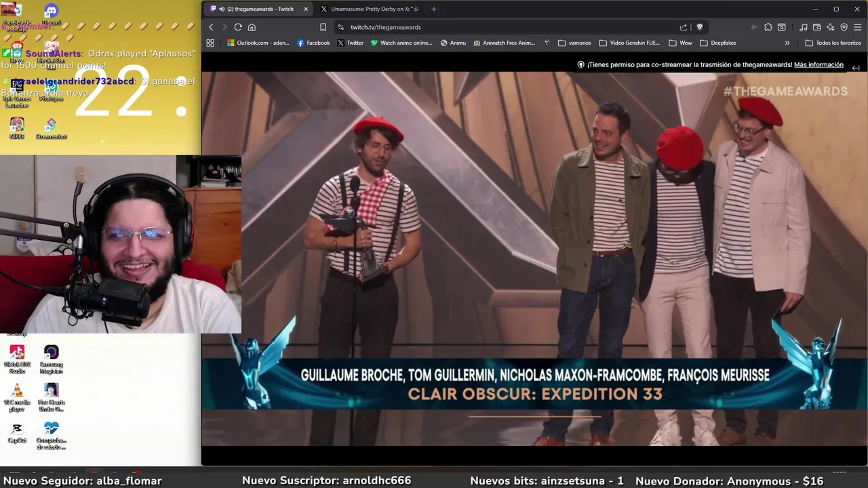Screen dimensions: 868x488
Task: Open the Epic Games Launcher shortcut
Action: pos(16,94)
